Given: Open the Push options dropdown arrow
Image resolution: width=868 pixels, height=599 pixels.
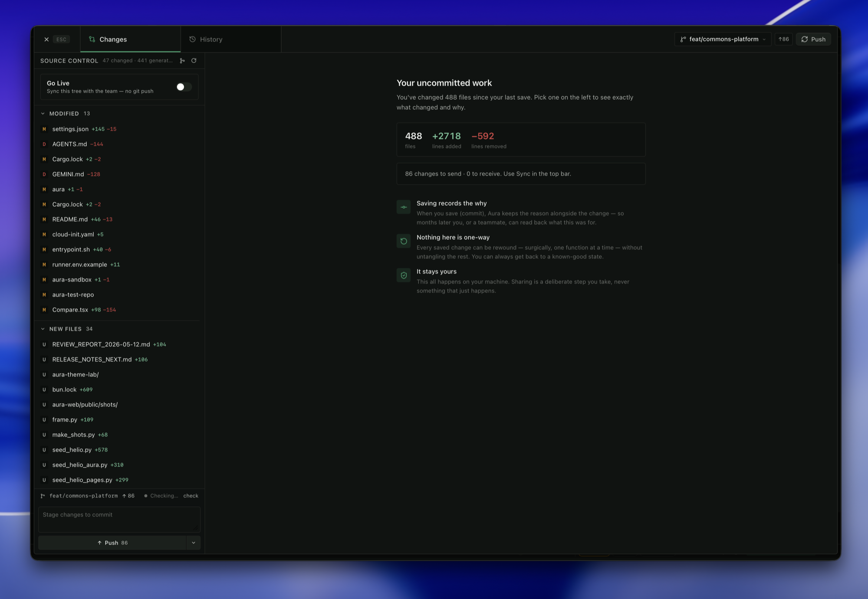Looking at the screenshot, I should click(x=194, y=543).
